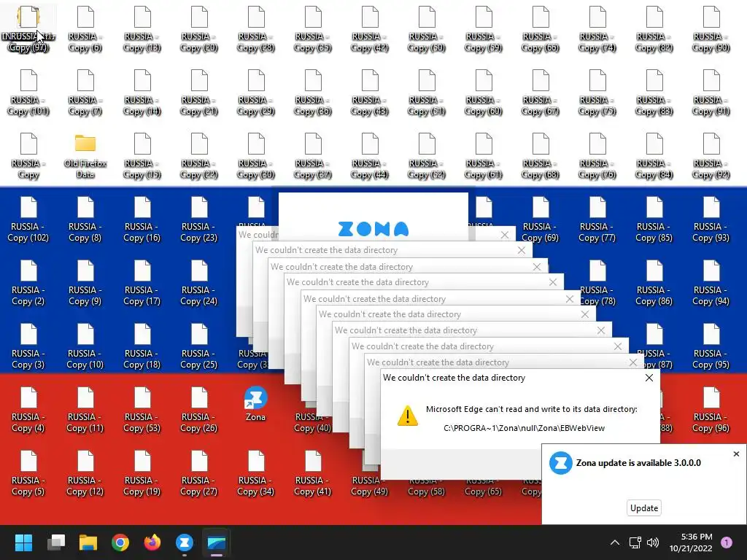Dismiss the Zona update notification

point(736,454)
